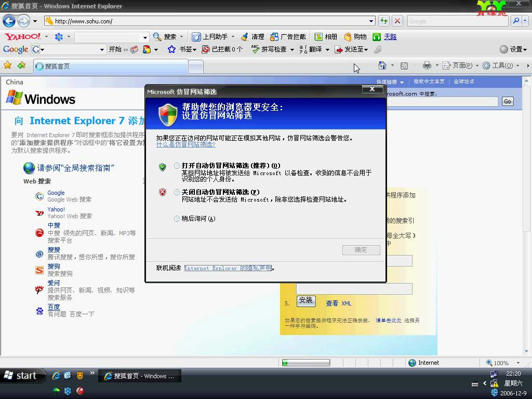Open the 相册 photo album
The image size is (532, 399).
point(326,37)
